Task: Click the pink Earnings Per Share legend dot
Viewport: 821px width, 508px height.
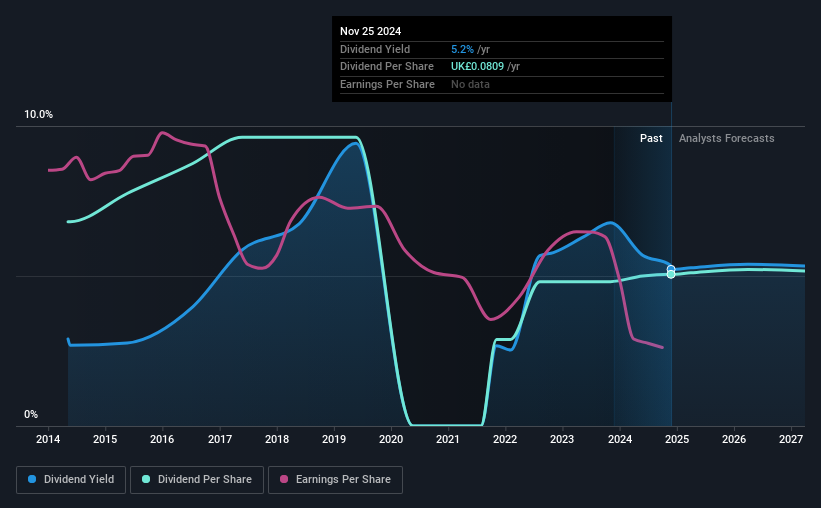Action: (284, 479)
